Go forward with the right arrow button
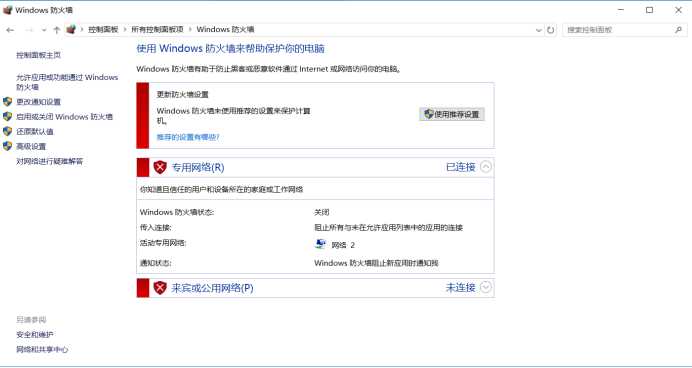692x368 pixels. tap(29, 30)
